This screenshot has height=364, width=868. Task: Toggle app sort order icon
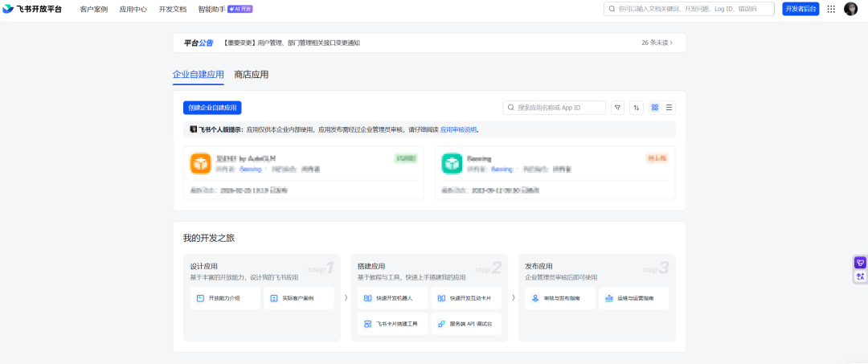637,108
